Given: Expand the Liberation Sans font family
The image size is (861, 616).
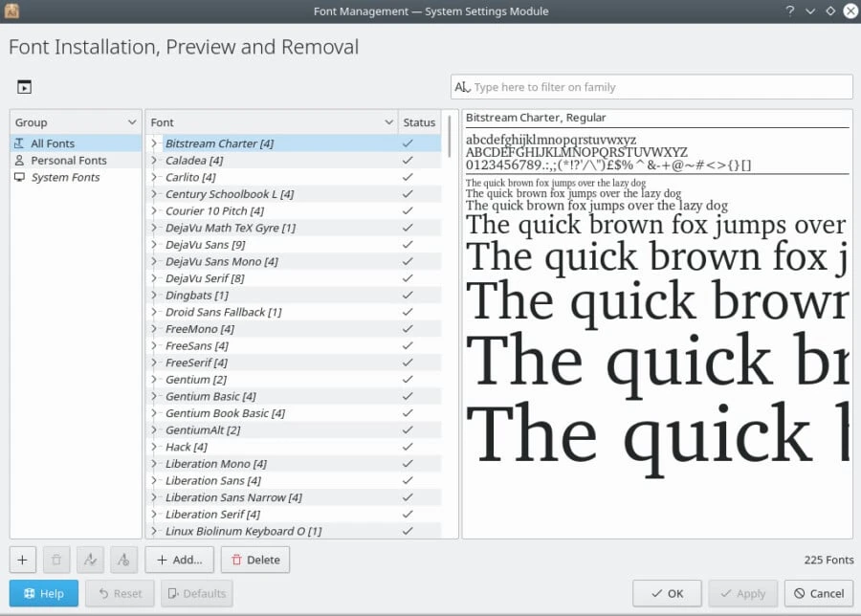Looking at the screenshot, I should click(x=154, y=480).
